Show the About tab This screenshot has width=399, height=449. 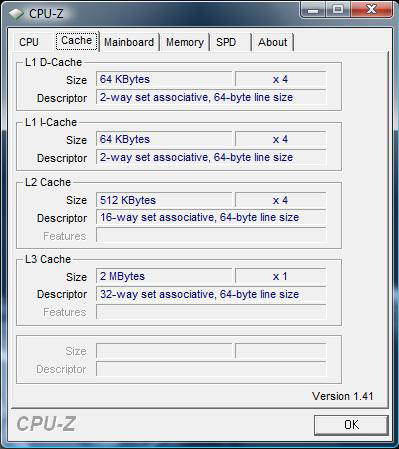(272, 42)
